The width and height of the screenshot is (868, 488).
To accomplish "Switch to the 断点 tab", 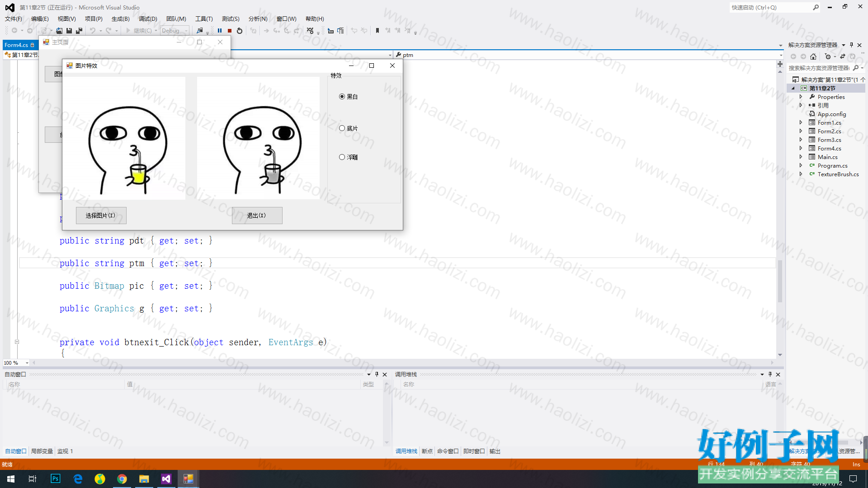I will [427, 451].
